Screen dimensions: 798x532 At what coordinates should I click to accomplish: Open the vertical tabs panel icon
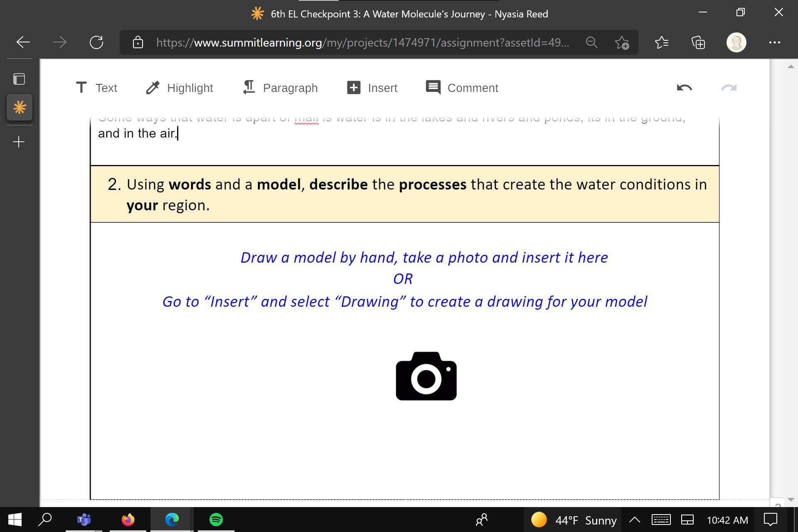pos(19,79)
